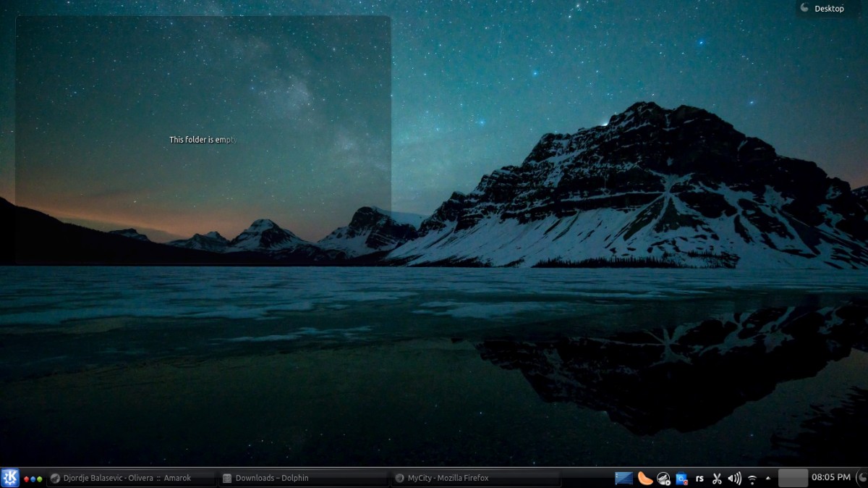Click the colored dots activity switcher icon
Image resolution: width=868 pixels, height=488 pixels.
[x=33, y=479]
